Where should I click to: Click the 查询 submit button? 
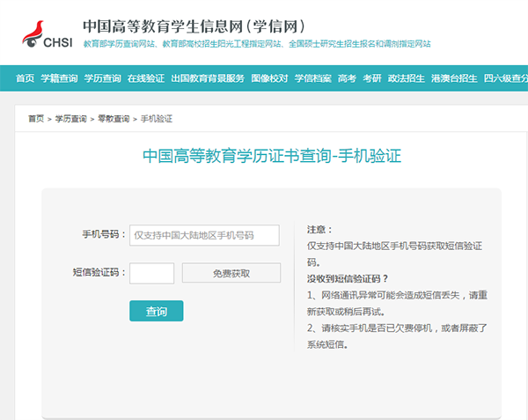tap(157, 311)
